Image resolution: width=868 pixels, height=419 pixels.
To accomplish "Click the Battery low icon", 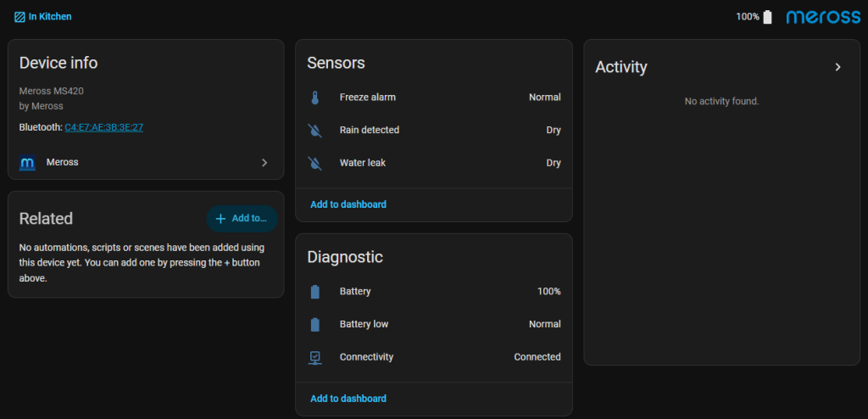I will coord(315,325).
